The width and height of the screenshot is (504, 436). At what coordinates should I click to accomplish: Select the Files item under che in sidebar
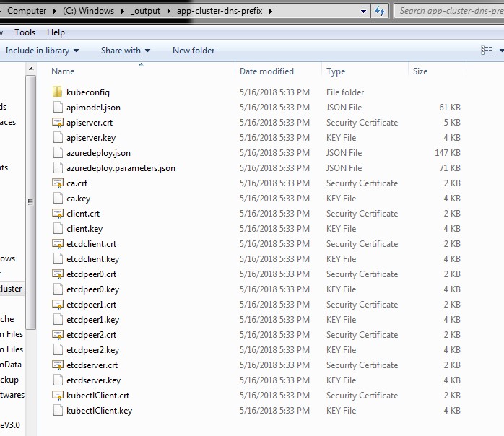pyautogui.click(x=12, y=334)
